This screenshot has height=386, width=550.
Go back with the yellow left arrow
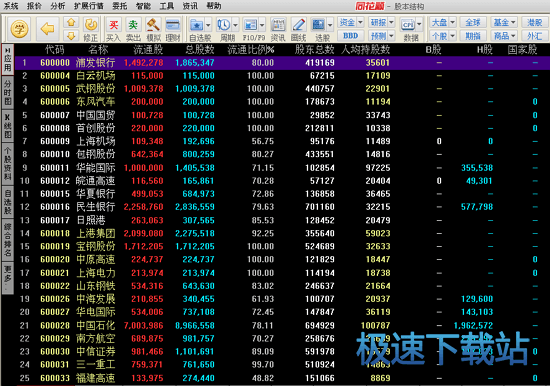(x=47, y=28)
